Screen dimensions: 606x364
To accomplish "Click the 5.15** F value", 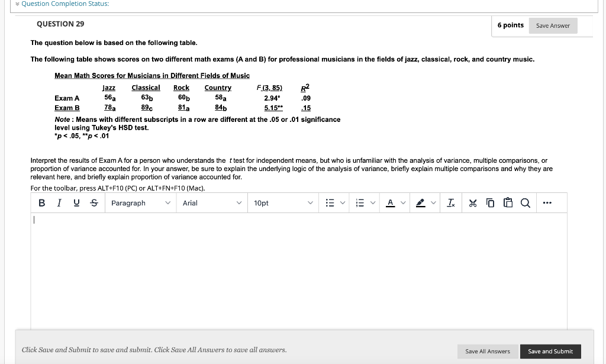I will (273, 108).
